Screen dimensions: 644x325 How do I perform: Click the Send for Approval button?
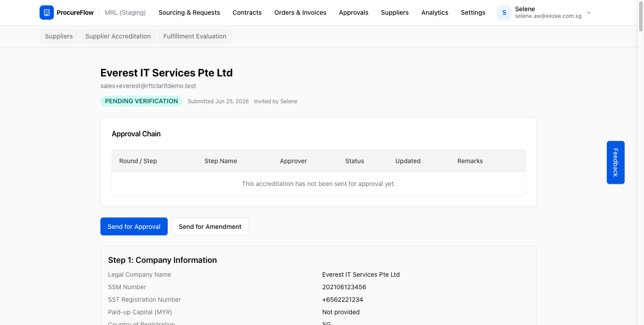134,226
